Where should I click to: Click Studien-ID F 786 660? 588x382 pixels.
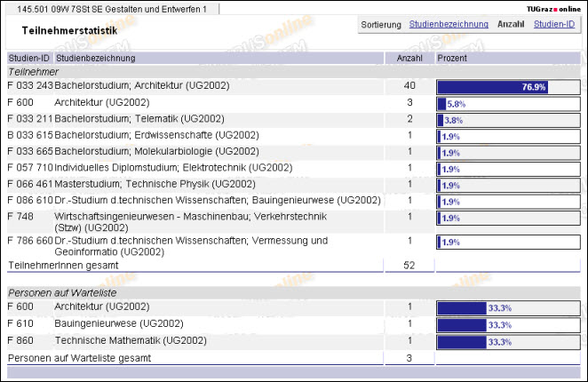[x=30, y=241]
